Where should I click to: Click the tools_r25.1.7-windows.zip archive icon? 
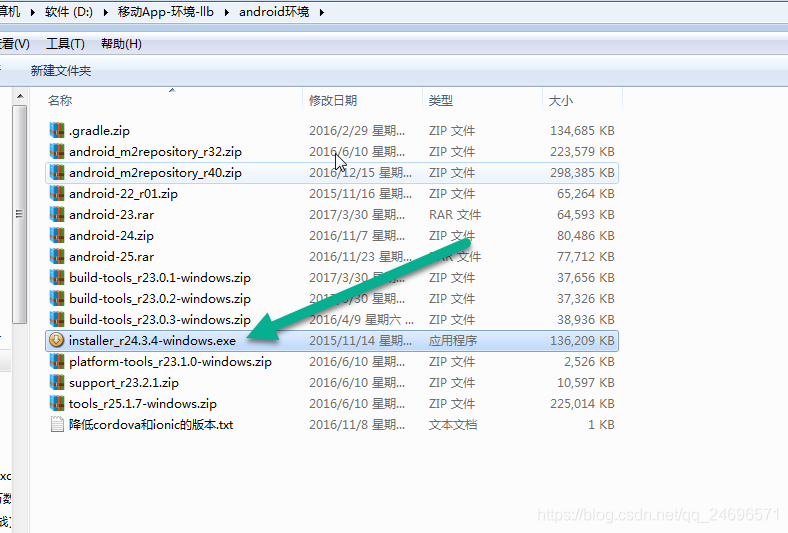[x=57, y=404]
